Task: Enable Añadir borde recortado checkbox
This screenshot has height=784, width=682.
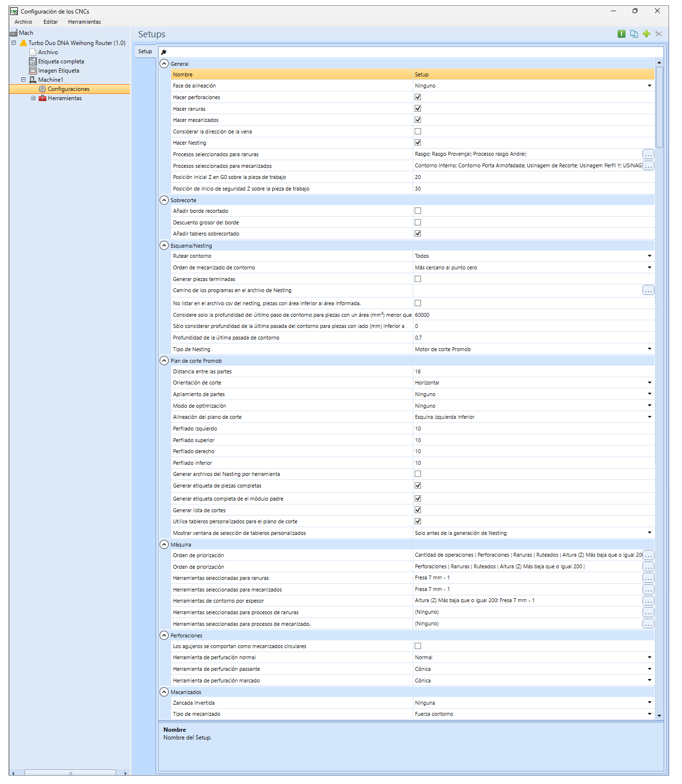Action: pyautogui.click(x=418, y=211)
